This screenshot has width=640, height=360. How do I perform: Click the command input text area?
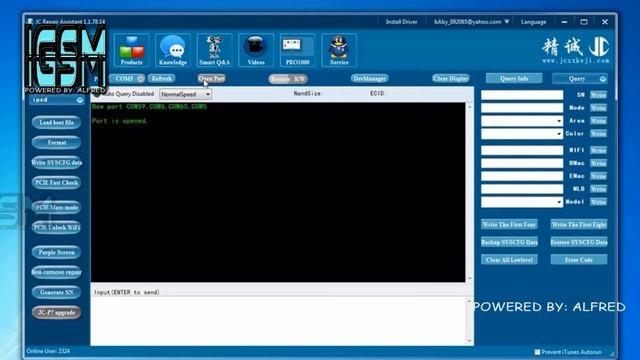279,321
